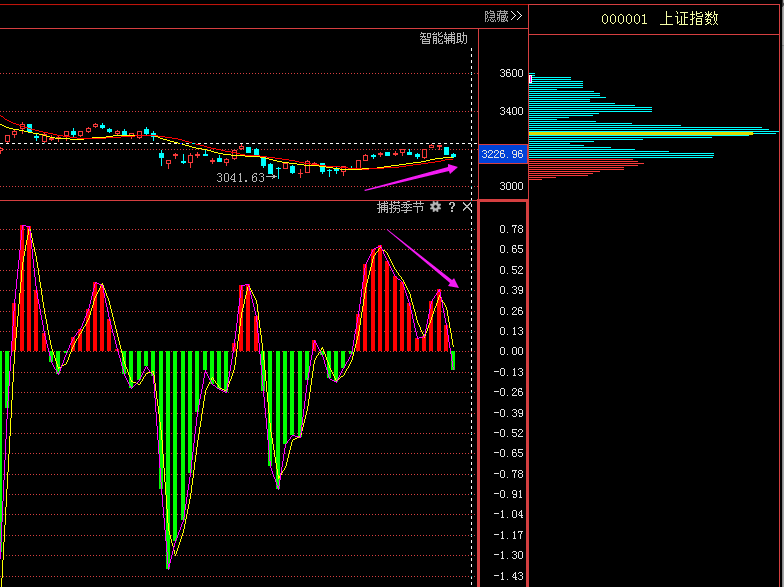This screenshot has height=587, width=784.
Task: Click the question mark help icon
Action: tap(451, 207)
